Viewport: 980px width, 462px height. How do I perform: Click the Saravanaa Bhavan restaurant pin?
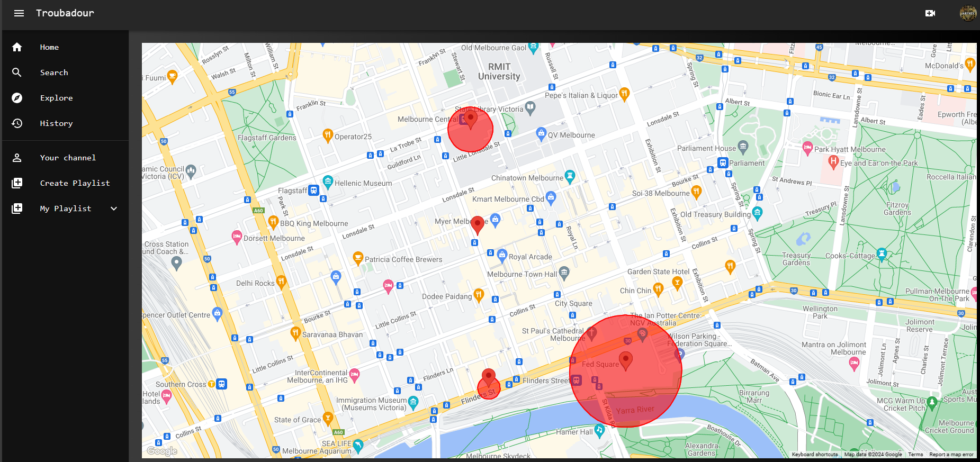click(x=295, y=333)
